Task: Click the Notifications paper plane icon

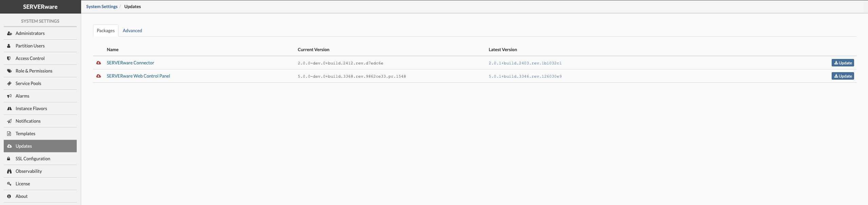Action: [10, 121]
